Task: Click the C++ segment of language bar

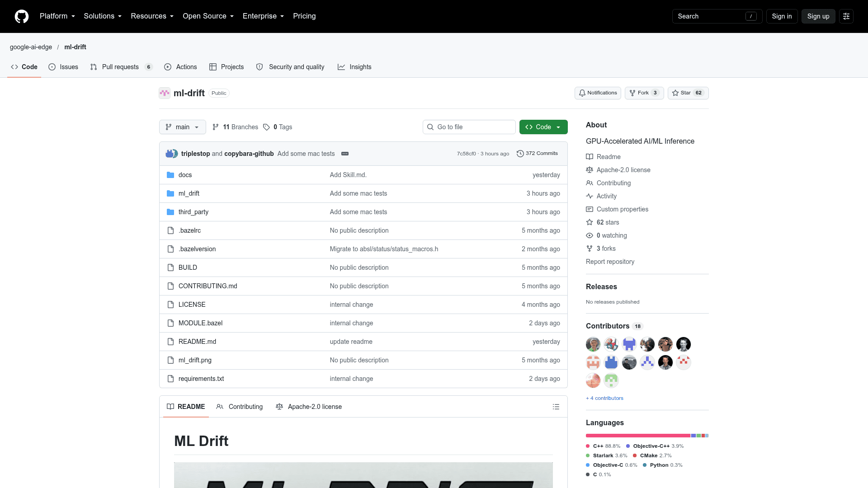Action: pyautogui.click(x=638, y=436)
